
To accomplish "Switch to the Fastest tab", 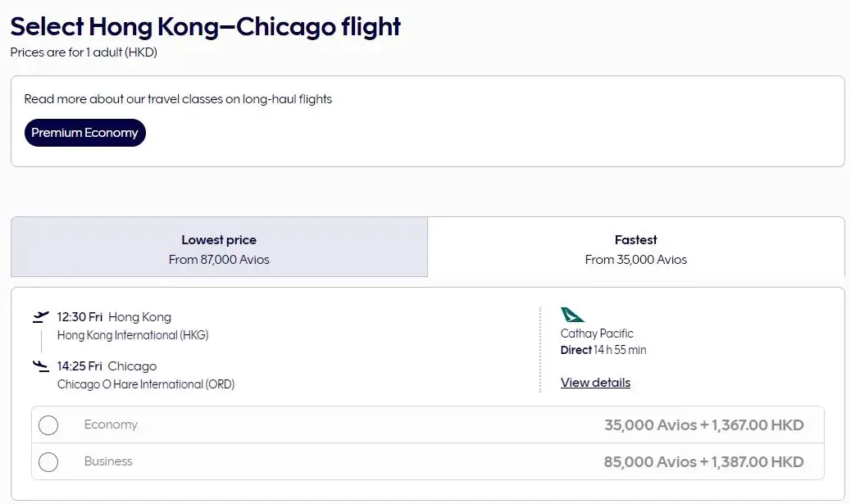I will pyautogui.click(x=635, y=248).
